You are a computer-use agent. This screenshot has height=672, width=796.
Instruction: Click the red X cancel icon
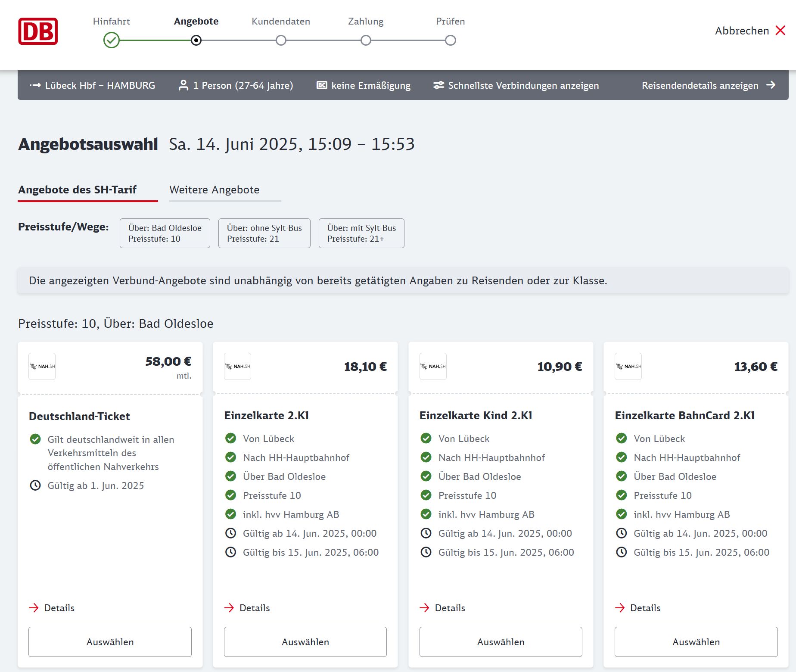tap(780, 31)
